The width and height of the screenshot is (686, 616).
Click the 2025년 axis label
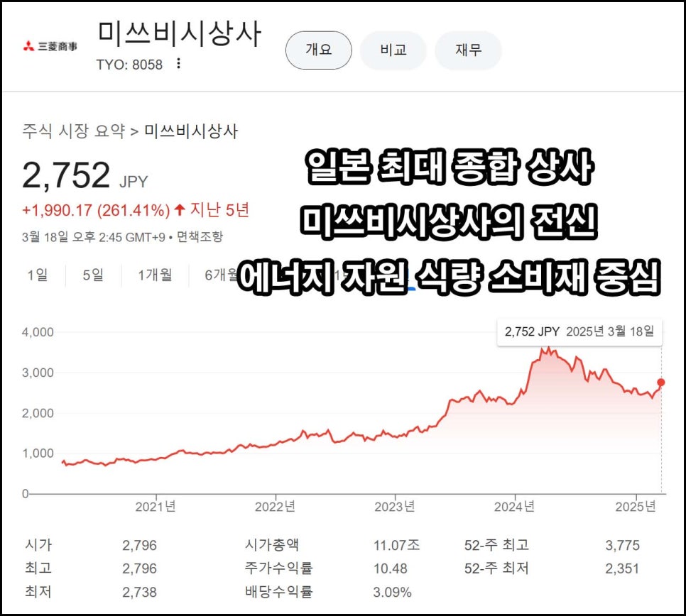click(x=636, y=507)
